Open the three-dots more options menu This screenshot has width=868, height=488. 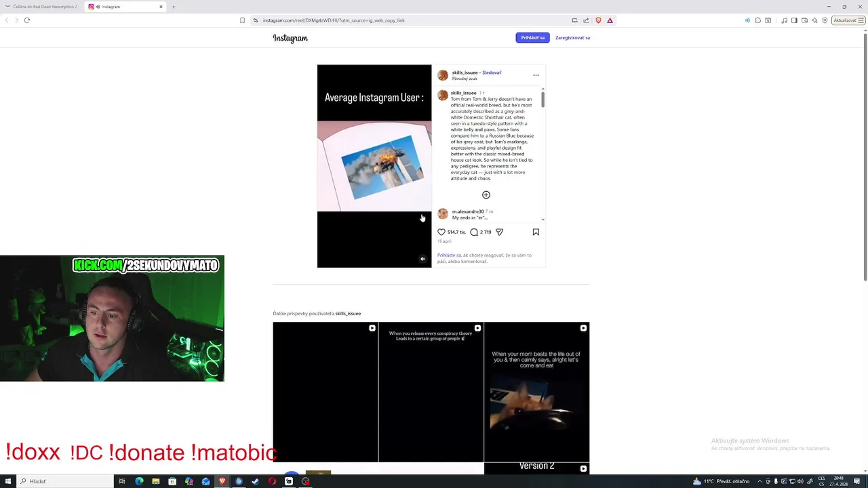click(x=536, y=75)
